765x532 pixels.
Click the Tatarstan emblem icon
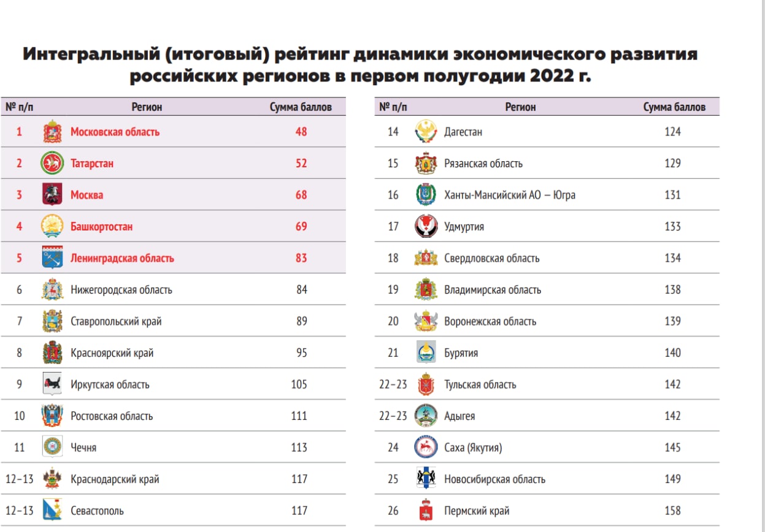(52, 164)
